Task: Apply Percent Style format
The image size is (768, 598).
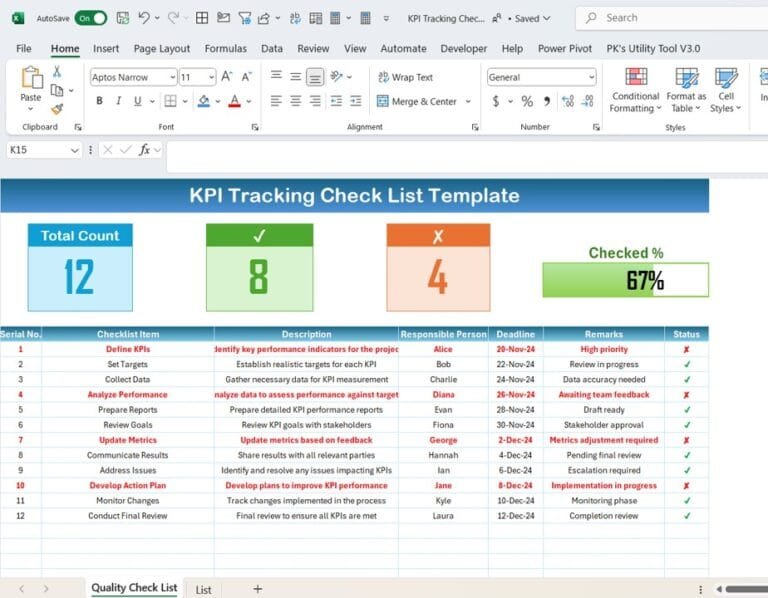Action: 527,101
